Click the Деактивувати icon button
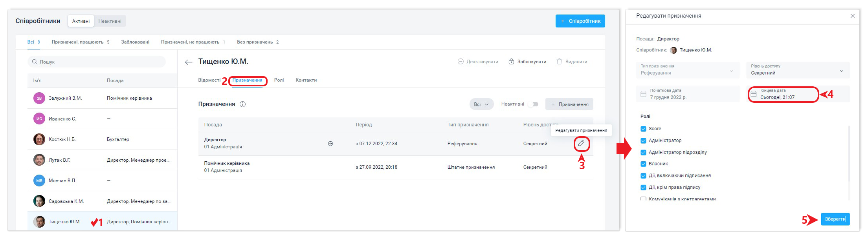 461,62
